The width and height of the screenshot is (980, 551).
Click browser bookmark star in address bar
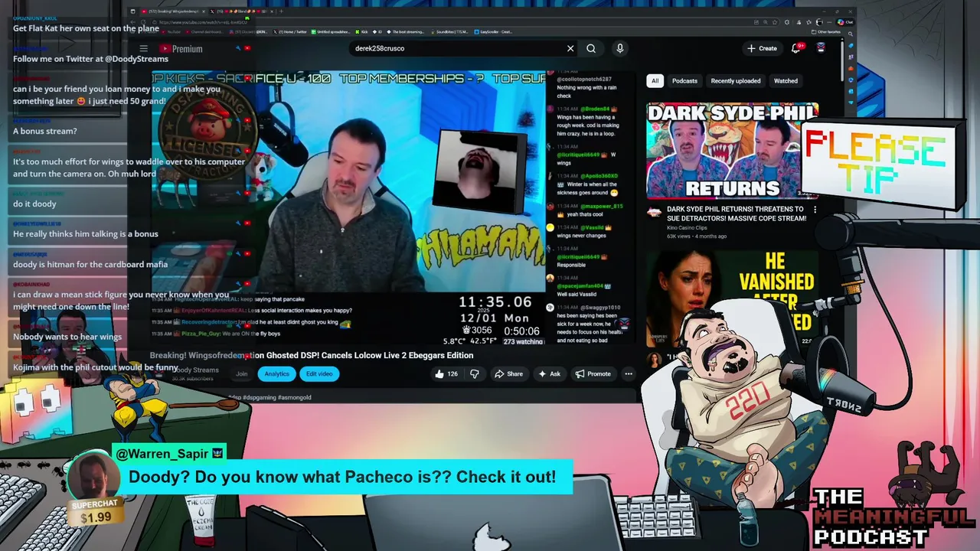[x=774, y=21]
